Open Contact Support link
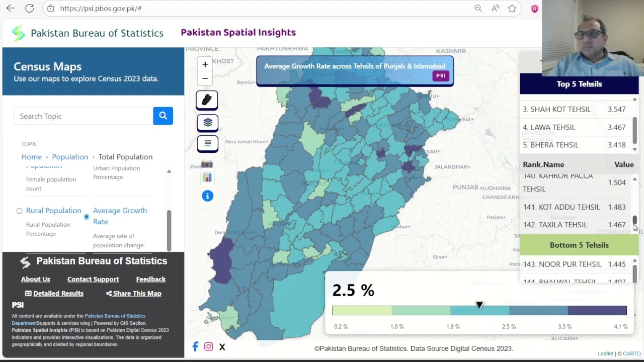The width and height of the screenshot is (644, 362). (x=93, y=279)
